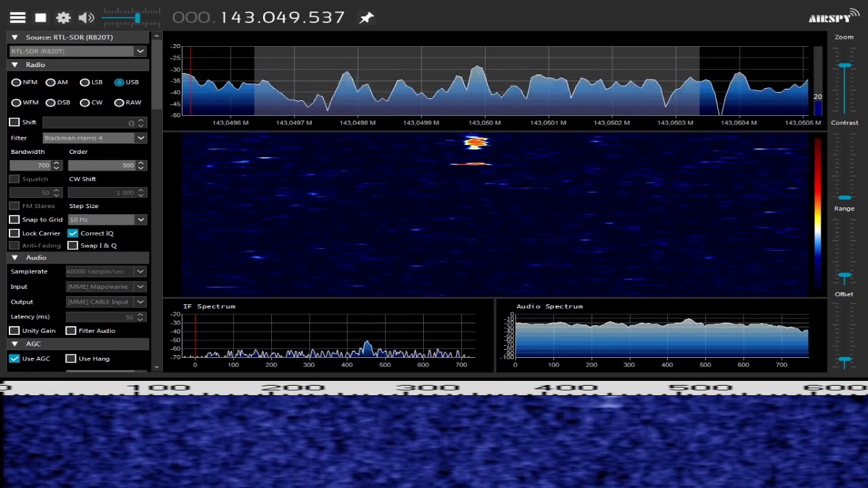Collapse the Audio section

[14, 258]
